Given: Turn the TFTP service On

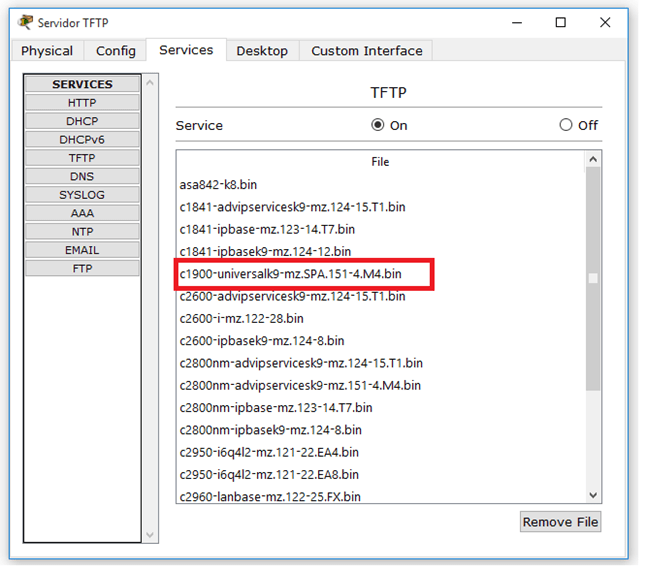Looking at the screenshot, I should [x=377, y=125].
